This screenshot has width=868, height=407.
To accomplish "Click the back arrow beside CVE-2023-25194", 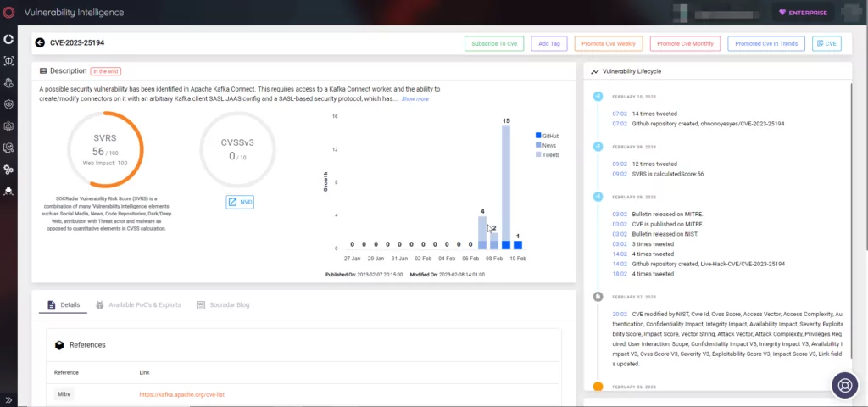I will click(39, 42).
